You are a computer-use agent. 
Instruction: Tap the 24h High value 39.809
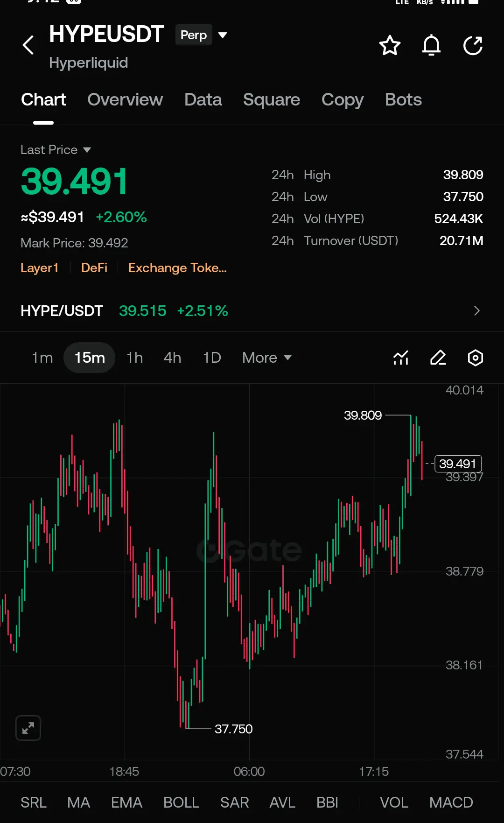click(x=463, y=175)
